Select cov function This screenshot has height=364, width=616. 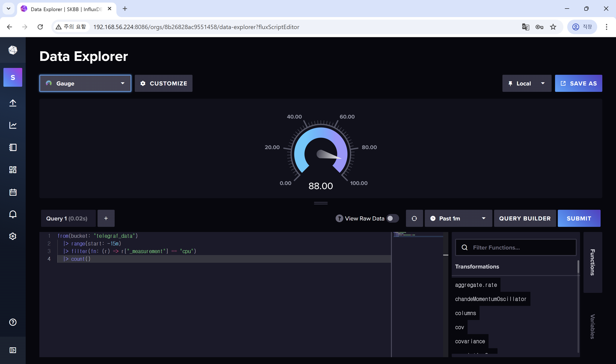tap(459, 327)
